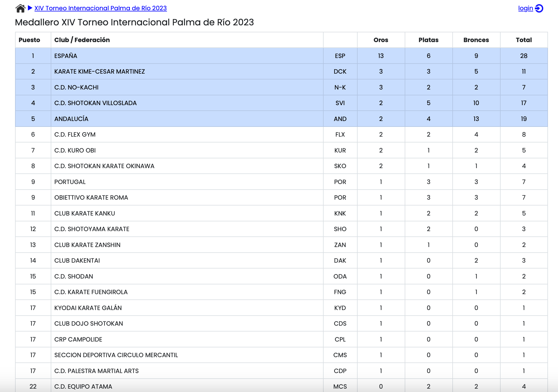Viewport: 558px width, 392px height.
Task: Select C.D. KURO OBI club name
Action: (75, 150)
